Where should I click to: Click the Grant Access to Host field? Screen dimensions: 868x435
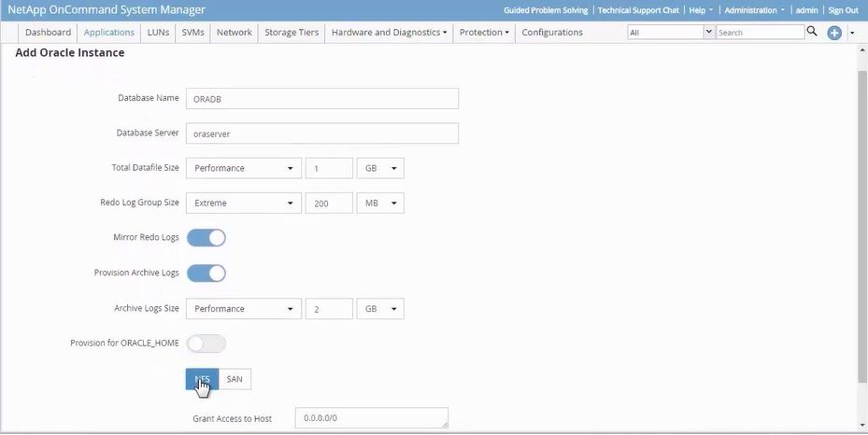click(372, 418)
